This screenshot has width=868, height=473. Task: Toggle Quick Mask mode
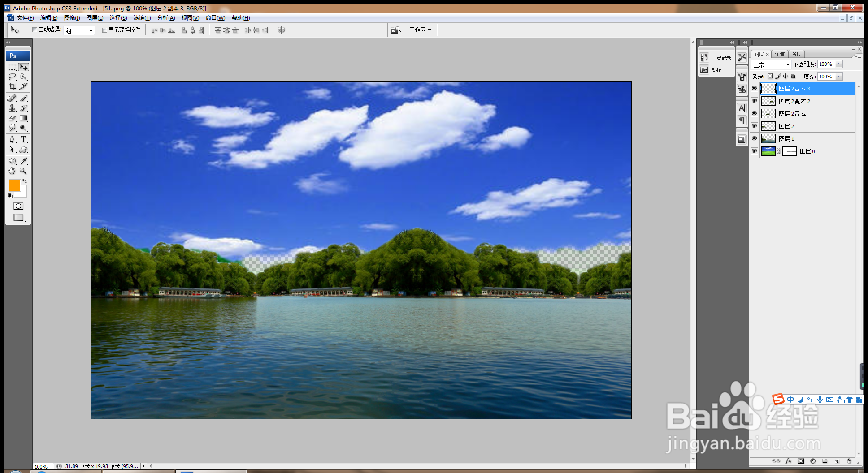click(x=18, y=206)
